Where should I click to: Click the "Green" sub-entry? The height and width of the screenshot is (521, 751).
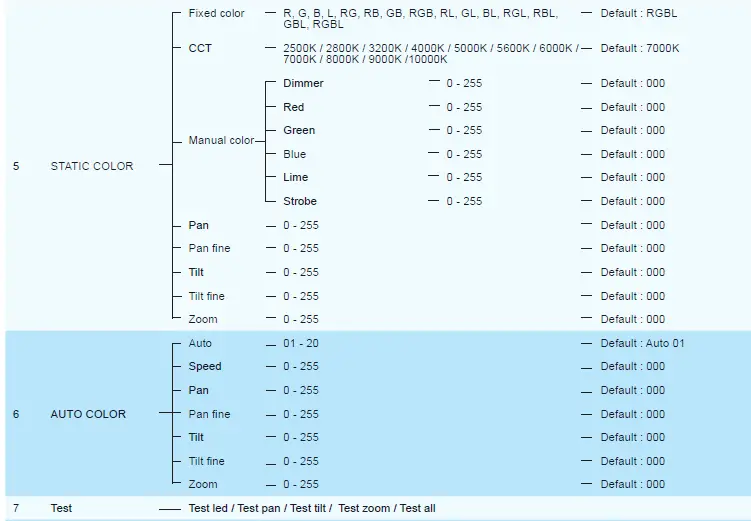coord(299,130)
